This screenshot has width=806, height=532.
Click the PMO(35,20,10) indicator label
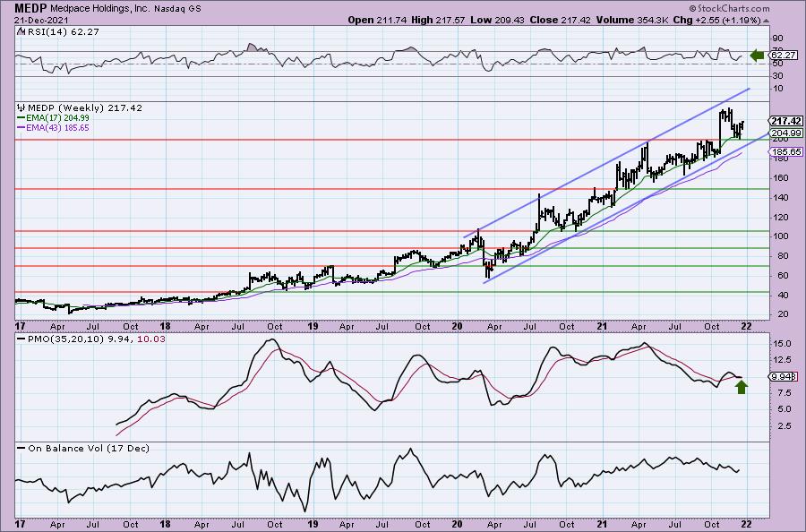(64, 339)
